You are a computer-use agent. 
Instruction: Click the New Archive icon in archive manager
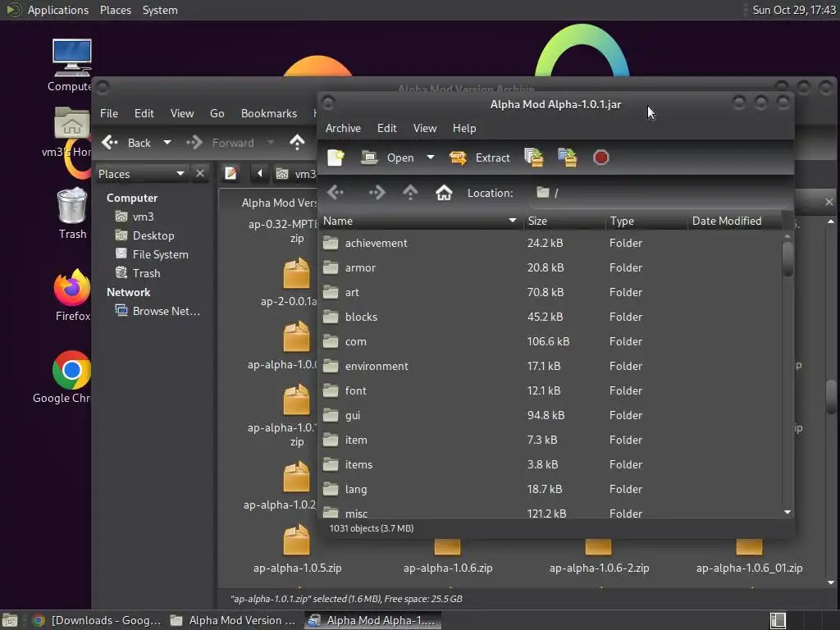pos(336,157)
